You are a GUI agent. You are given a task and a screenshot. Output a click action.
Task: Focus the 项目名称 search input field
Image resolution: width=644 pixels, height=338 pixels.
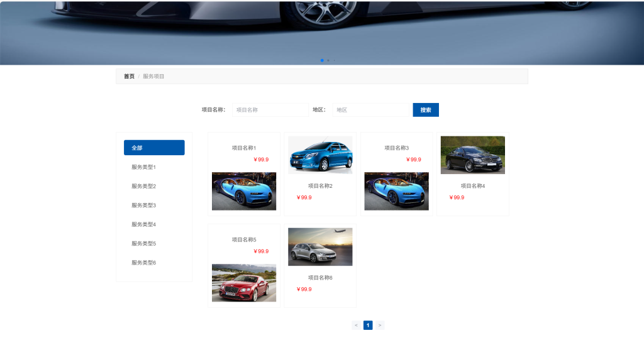[x=270, y=110]
